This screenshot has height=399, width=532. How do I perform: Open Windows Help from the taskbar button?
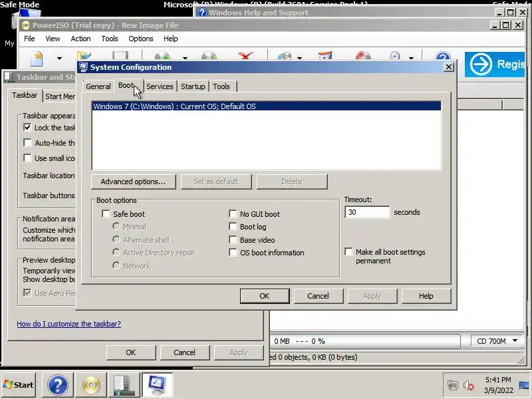(x=58, y=385)
